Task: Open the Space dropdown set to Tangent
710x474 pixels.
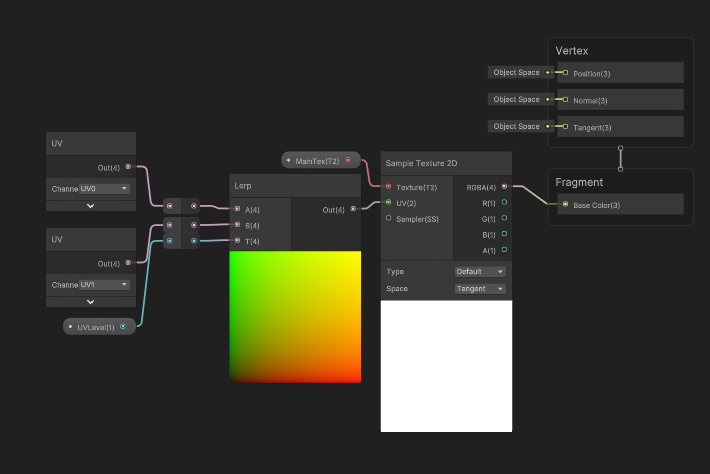Action: tap(480, 289)
